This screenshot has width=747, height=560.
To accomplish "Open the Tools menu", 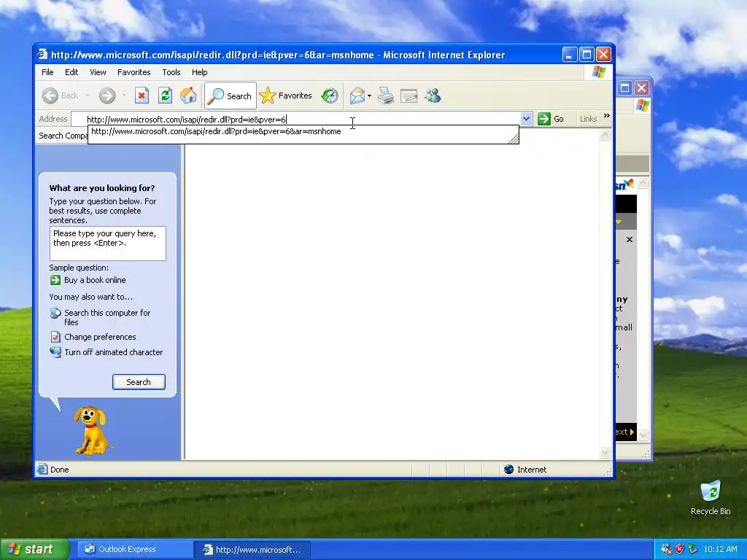I will point(171,72).
